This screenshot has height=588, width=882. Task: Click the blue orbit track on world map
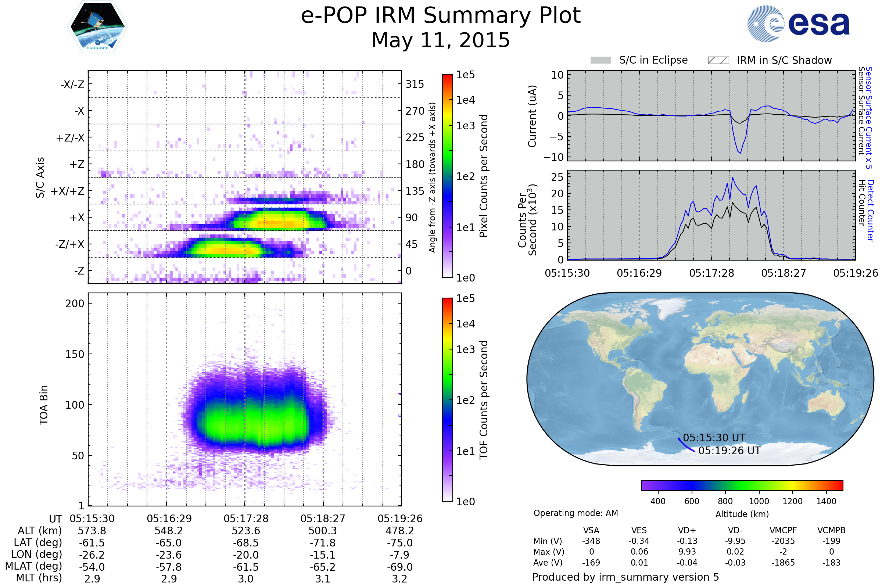(x=685, y=446)
